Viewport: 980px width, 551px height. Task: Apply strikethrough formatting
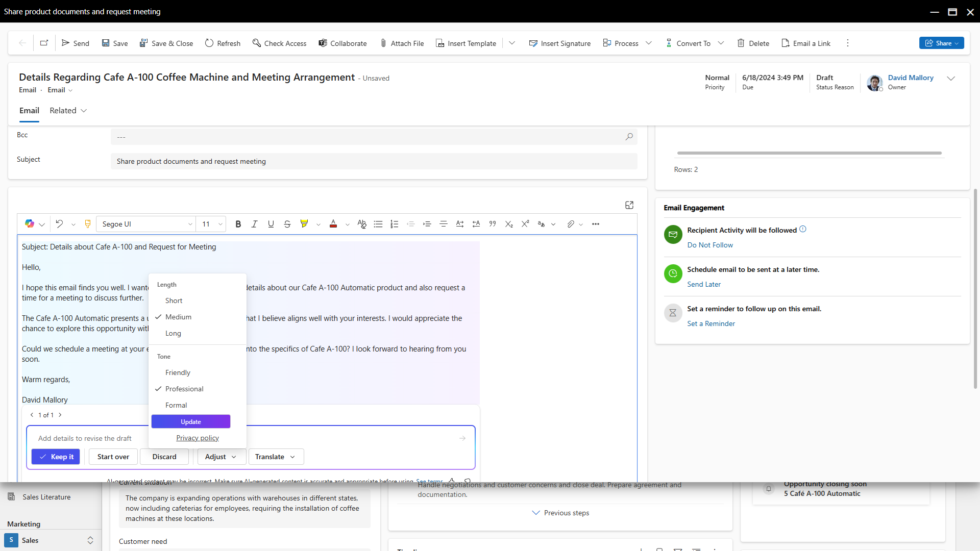(x=287, y=224)
